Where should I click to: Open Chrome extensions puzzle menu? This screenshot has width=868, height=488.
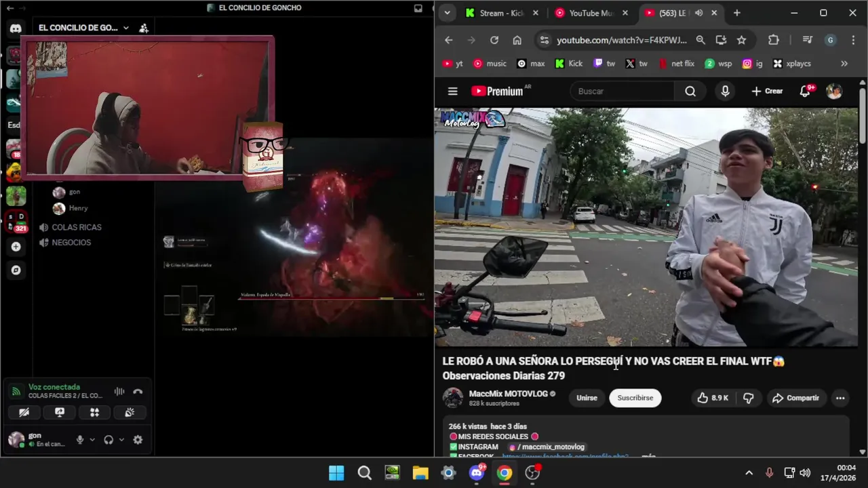click(774, 40)
